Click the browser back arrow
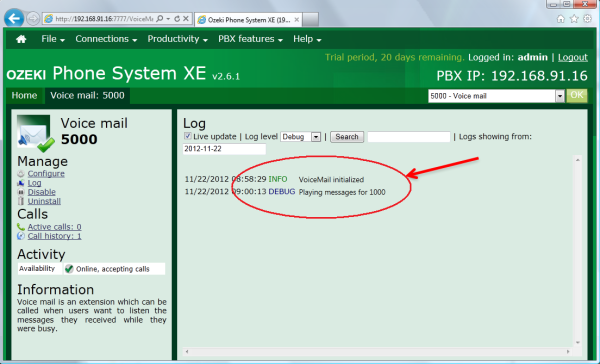600x364 pixels. (14, 18)
